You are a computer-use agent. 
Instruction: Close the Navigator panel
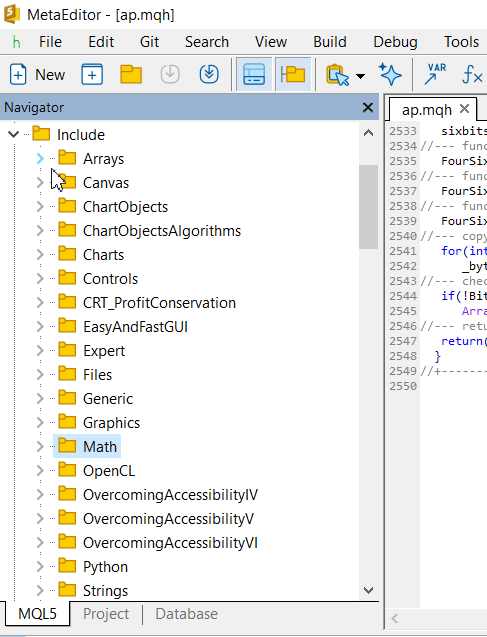click(368, 108)
